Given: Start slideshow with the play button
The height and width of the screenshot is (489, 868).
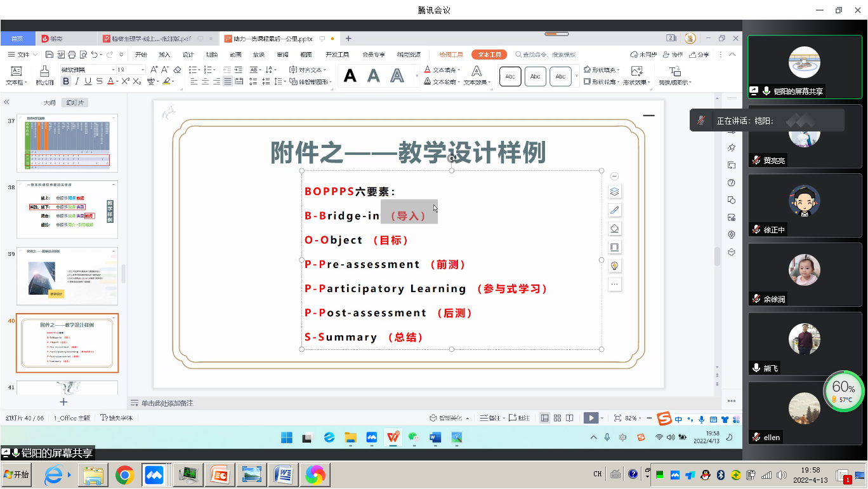Looking at the screenshot, I should point(590,418).
